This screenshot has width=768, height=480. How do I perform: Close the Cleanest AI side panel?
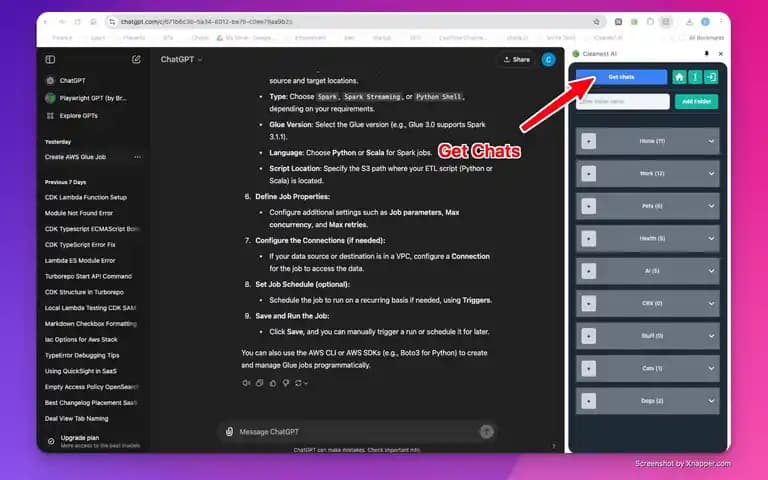[x=720, y=53]
